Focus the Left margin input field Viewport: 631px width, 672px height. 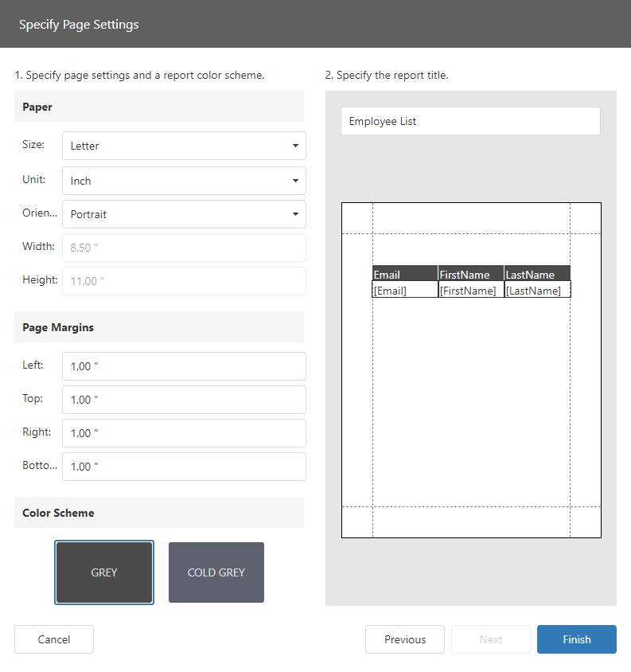(x=184, y=366)
